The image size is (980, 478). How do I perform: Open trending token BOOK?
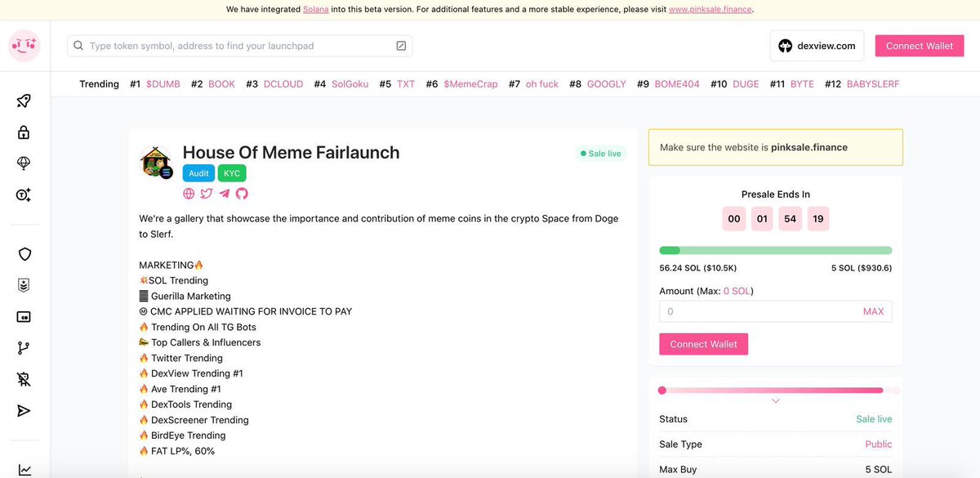tap(221, 84)
